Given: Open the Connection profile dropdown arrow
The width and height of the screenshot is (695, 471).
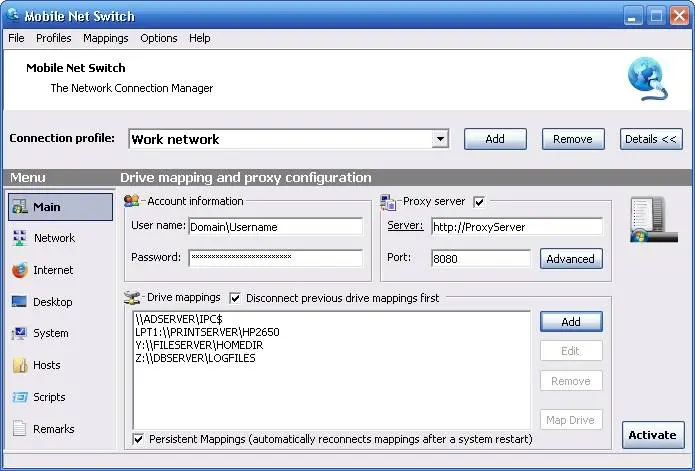Looking at the screenshot, I should [x=440, y=139].
